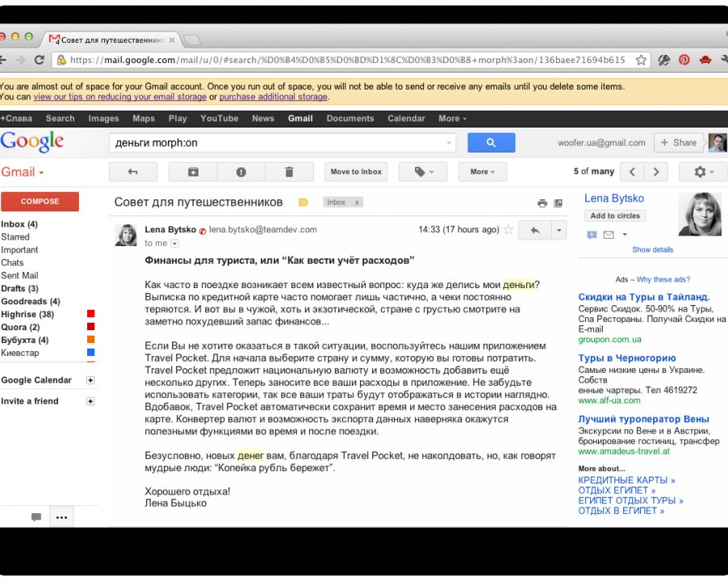Reload the page with the refresh icon
728x581 pixels.
pos(40,60)
